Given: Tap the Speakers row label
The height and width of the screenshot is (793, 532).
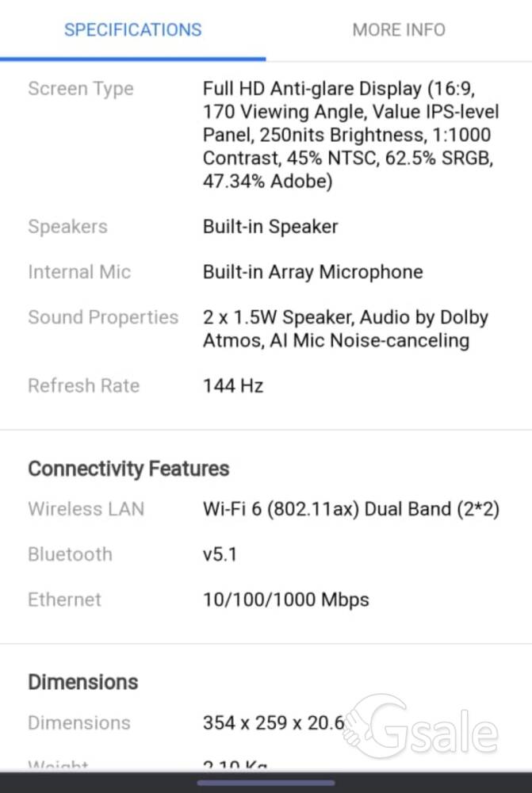Looking at the screenshot, I should pyautogui.click(x=67, y=227).
